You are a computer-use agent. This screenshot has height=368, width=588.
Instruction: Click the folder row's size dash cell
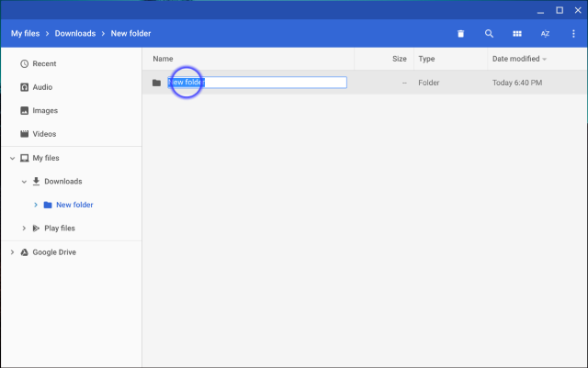(x=404, y=83)
